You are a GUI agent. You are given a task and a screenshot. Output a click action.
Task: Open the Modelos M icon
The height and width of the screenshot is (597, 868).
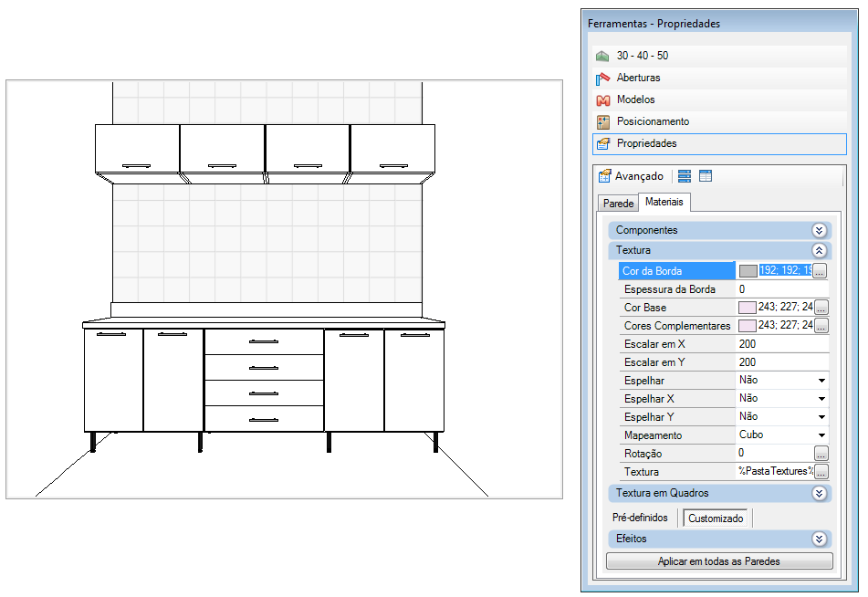coord(602,100)
